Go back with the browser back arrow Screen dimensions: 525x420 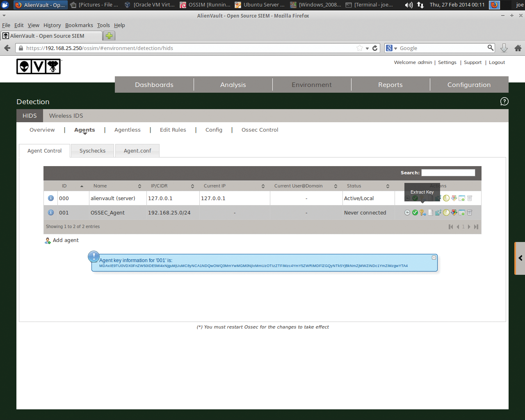click(x=7, y=48)
